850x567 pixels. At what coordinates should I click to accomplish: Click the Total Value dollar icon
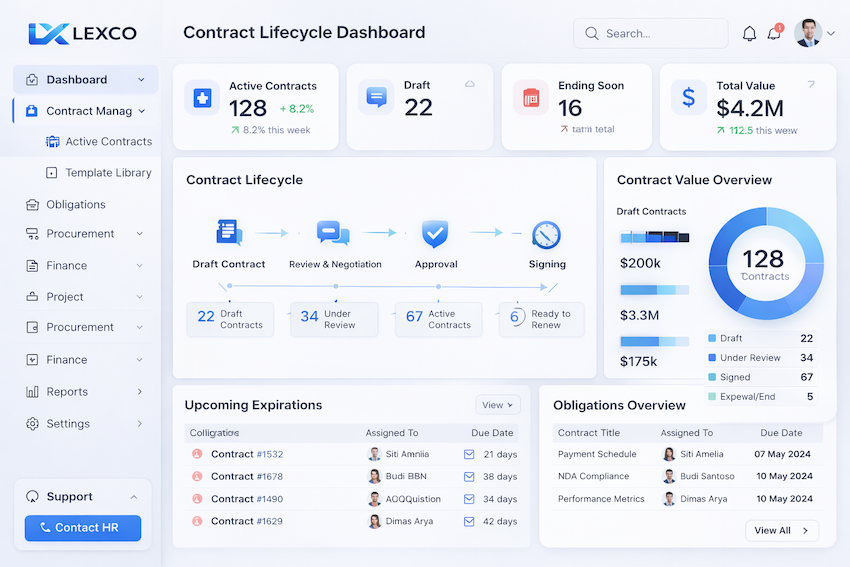(688, 98)
